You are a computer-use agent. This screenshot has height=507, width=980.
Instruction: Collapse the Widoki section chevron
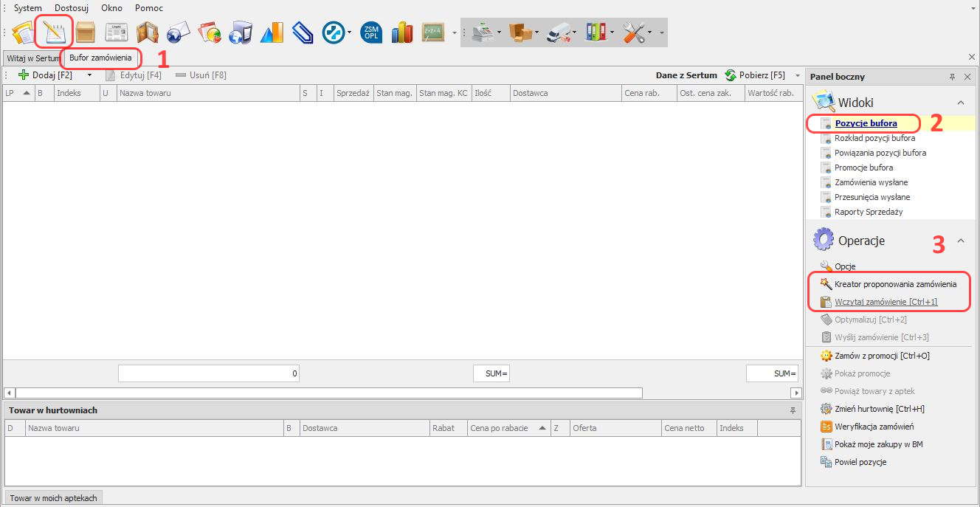tap(961, 103)
